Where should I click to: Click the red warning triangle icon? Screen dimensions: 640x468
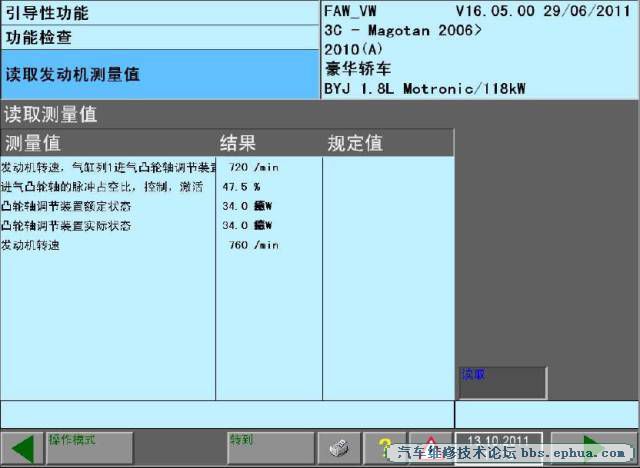(x=430, y=449)
